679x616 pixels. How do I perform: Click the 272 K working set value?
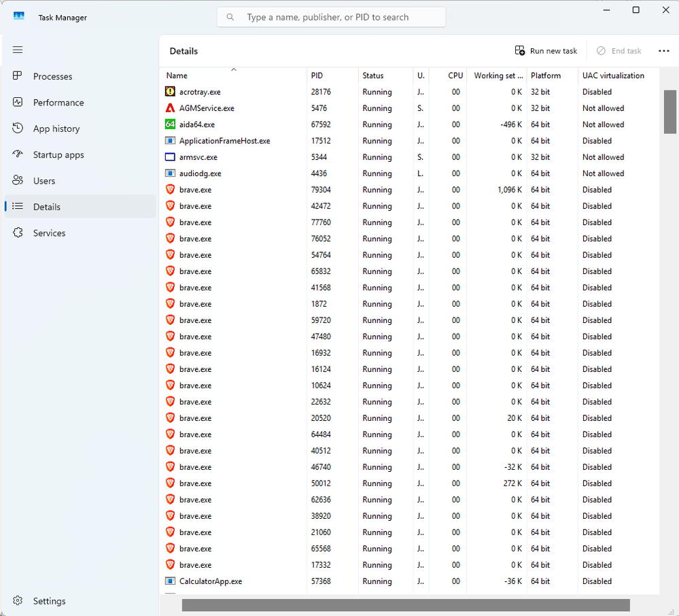pyautogui.click(x=512, y=483)
